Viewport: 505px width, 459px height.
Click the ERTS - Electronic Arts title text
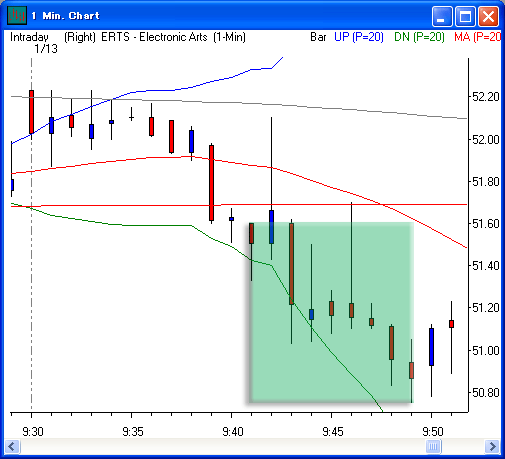154,37
